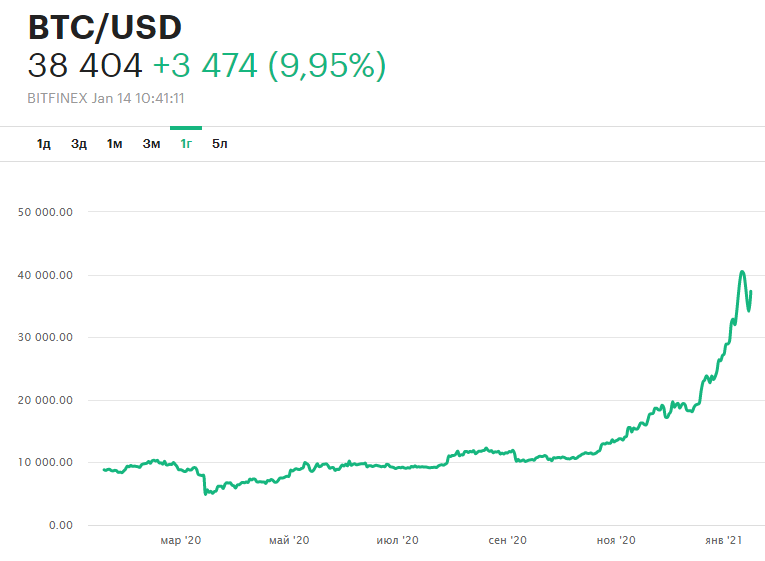This screenshot has width=765, height=561.
Task: Click the 20 000.00 y-axis label
Action: click(47, 400)
